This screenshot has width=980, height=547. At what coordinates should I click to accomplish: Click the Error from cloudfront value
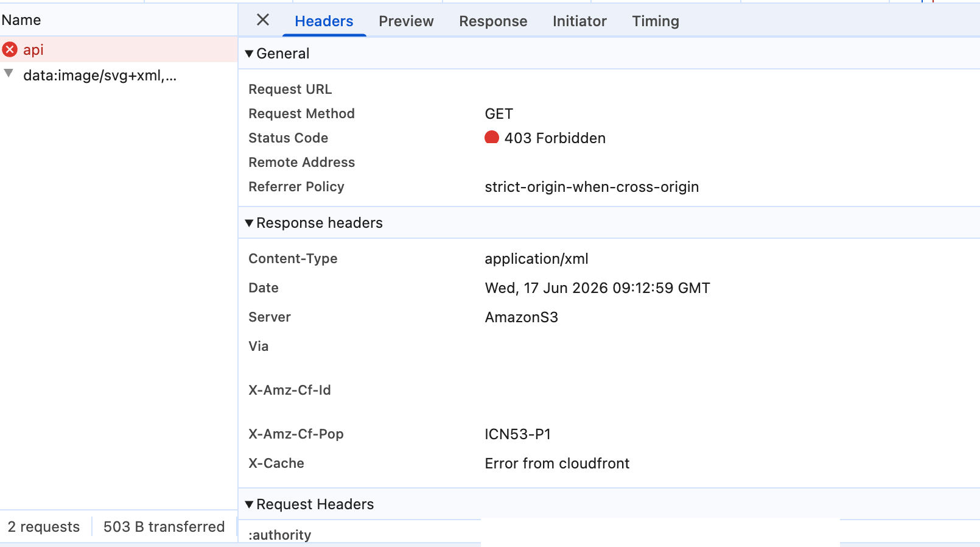click(557, 464)
